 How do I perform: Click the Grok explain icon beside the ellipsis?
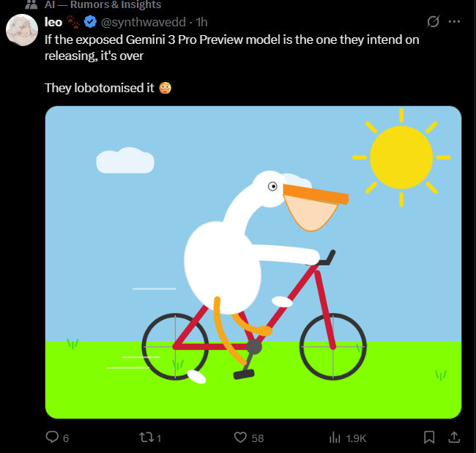(433, 22)
